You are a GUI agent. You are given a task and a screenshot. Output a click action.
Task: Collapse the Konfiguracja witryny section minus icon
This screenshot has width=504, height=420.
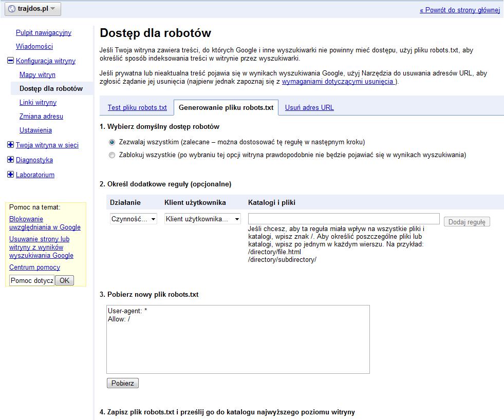point(11,61)
